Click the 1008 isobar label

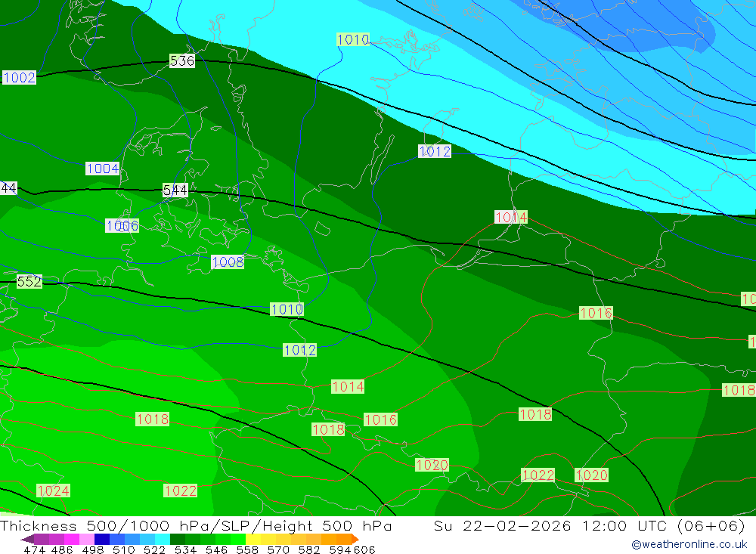[228, 262]
